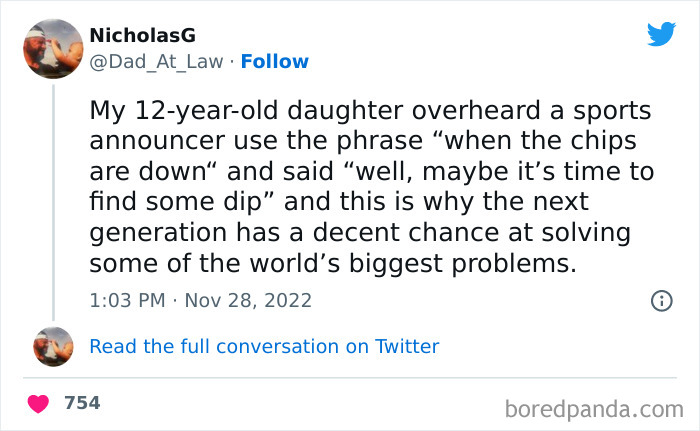
Task: Click the 754 likes count
Action: click(x=82, y=403)
